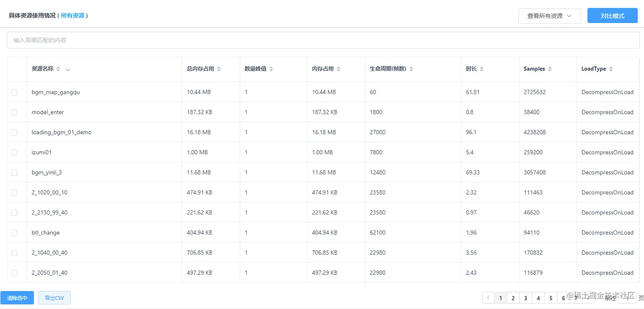Go to page 4 in pagination
This screenshot has height=309, width=644.
point(538,298)
